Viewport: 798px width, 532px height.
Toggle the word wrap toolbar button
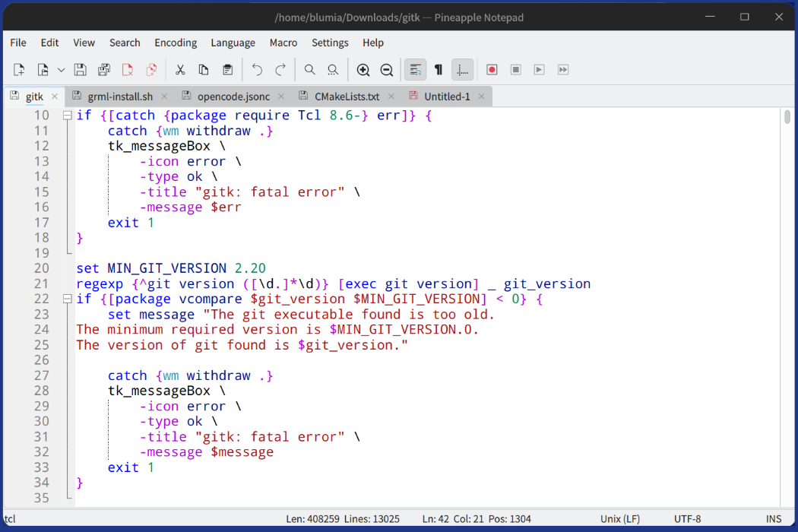coord(415,70)
